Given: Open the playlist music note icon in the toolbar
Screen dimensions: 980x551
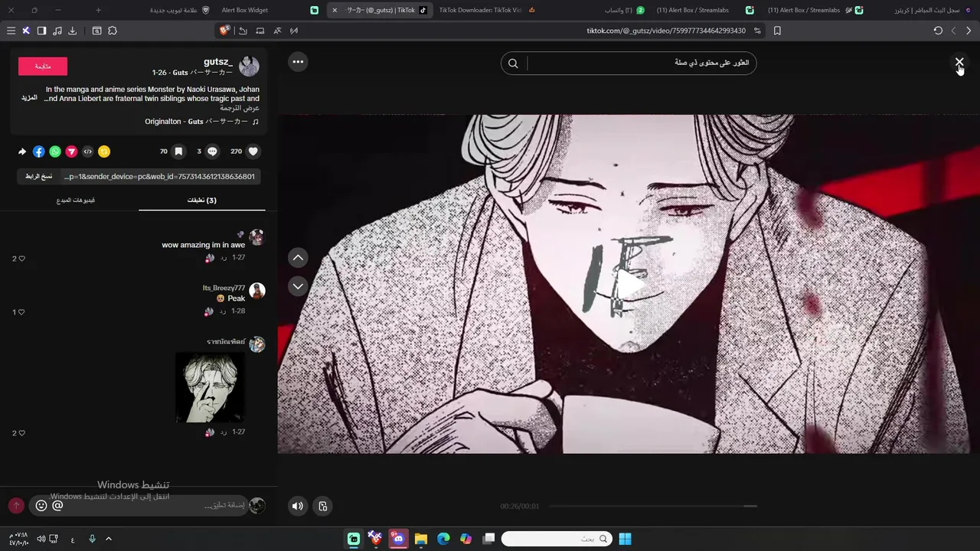Looking at the screenshot, I should coord(57,31).
